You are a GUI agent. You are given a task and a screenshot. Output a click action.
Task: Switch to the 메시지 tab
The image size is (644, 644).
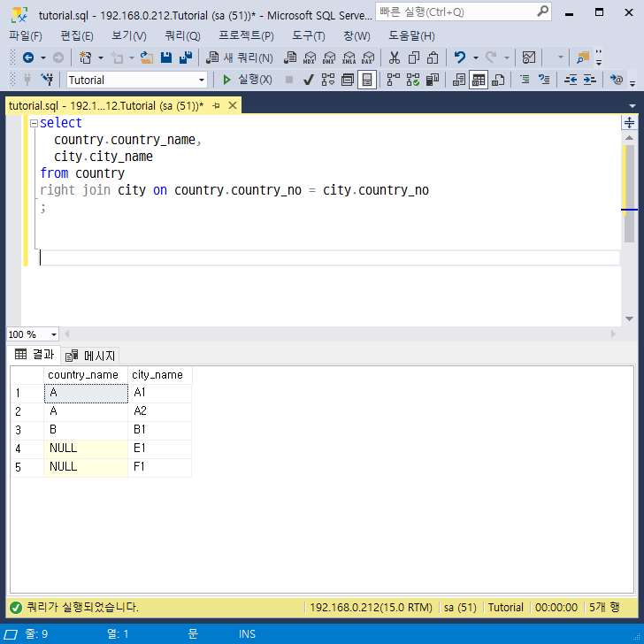[x=91, y=356]
